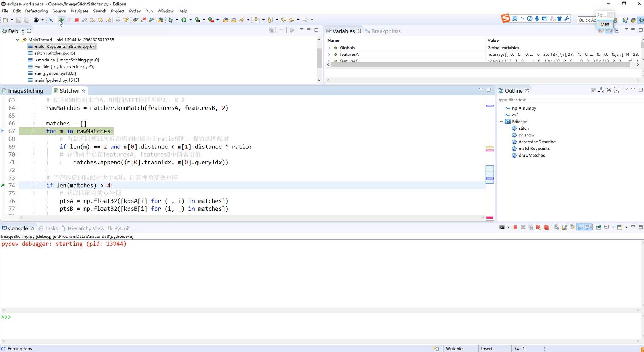Open the Run button dropdown arrow
The height and width of the screenshot is (352, 644).
pyautogui.click(x=190, y=20)
